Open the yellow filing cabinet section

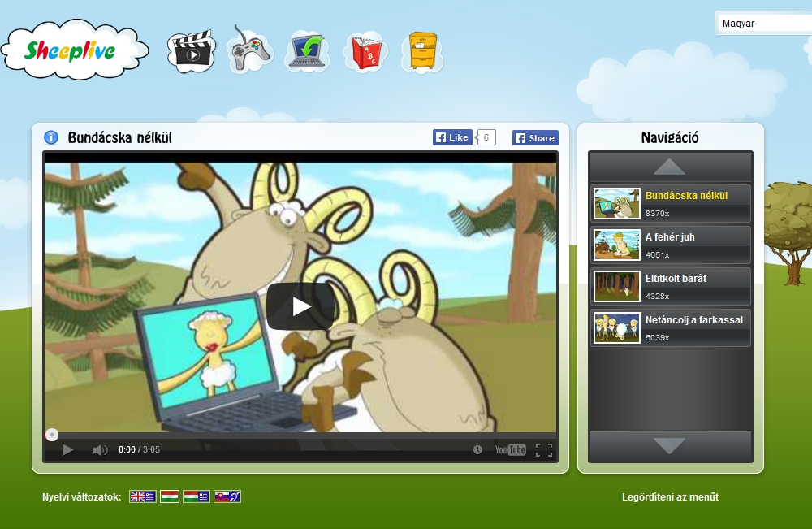(422, 51)
